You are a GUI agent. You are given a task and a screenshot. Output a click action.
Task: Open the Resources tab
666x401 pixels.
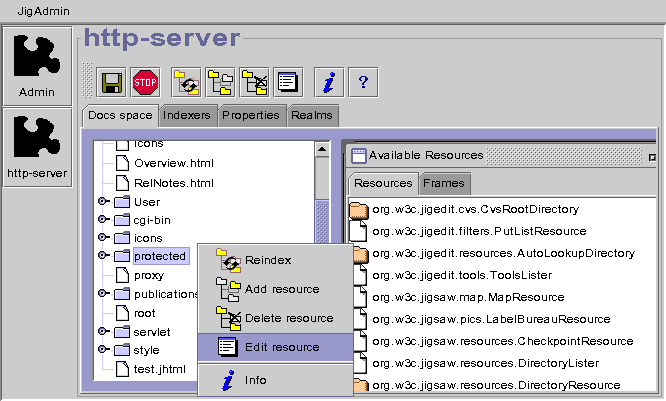click(383, 184)
